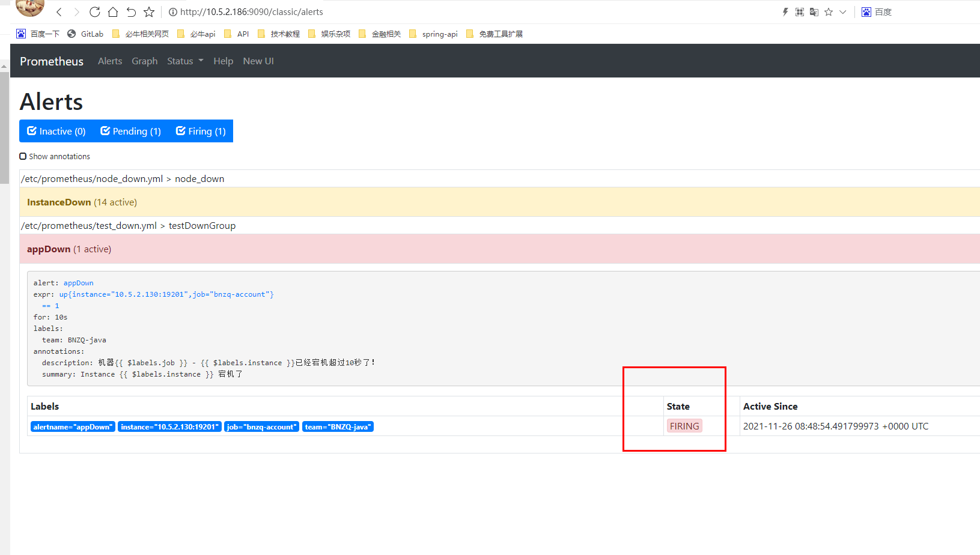This screenshot has height=555, width=980.
Task: Open the API bookmark folder
Action: pos(236,34)
